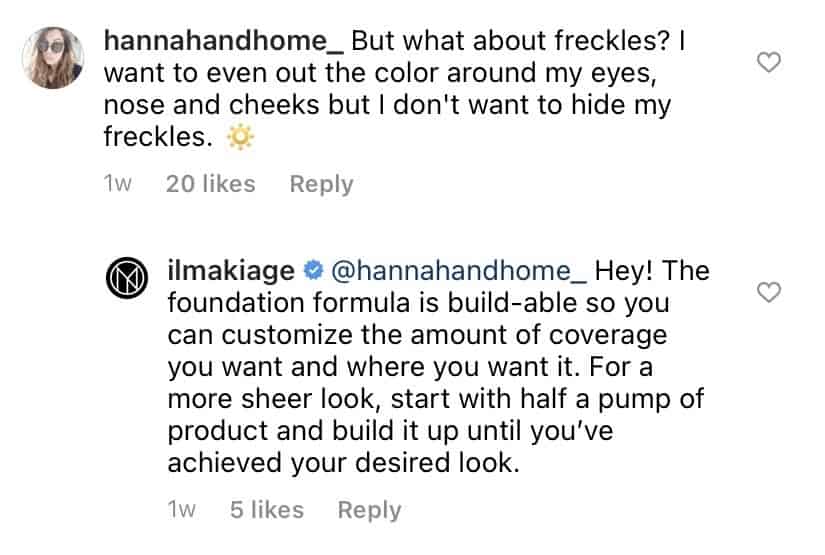Select the 'can customize the amount of coverage' line
The height and width of the screenshot is (555, 825).
click(x=417, y=335)
